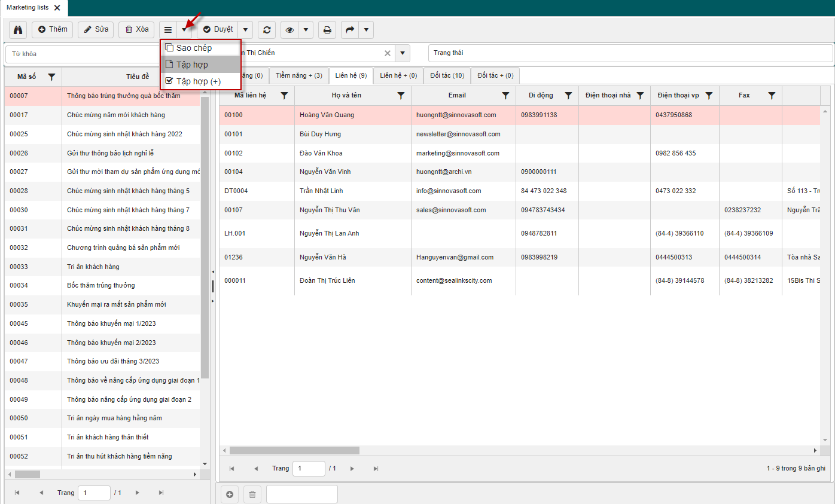Viewport: 835px width, 504px height.
Task: Go to first page in right pager
Action: 232,469
